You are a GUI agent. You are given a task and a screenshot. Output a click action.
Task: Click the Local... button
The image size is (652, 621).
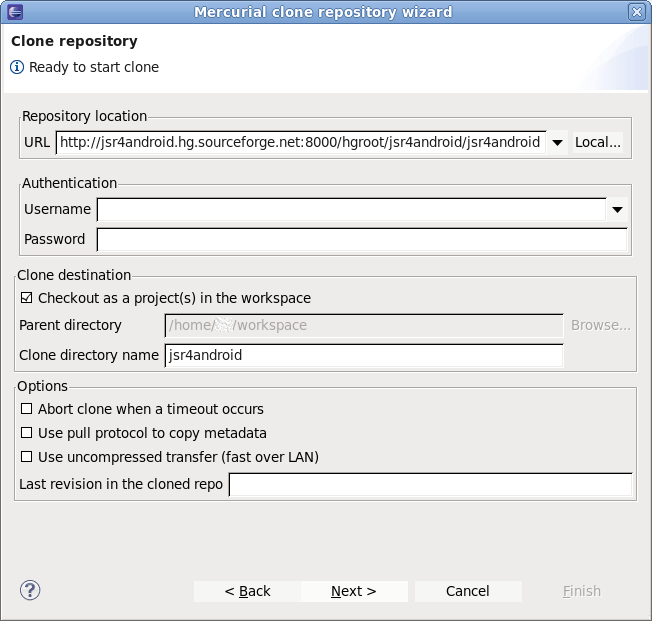[598, 142]
